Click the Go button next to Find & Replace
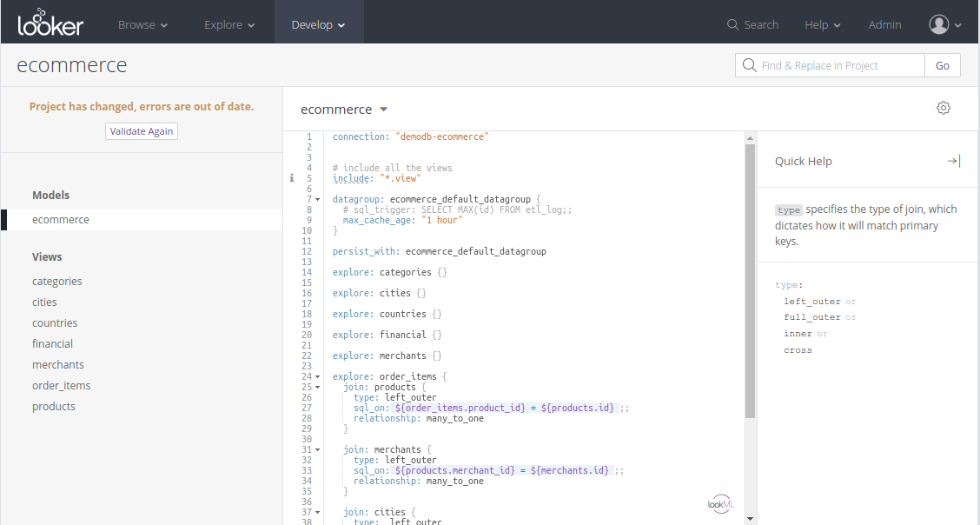980x525 pixels. click(x=943, y=65)
